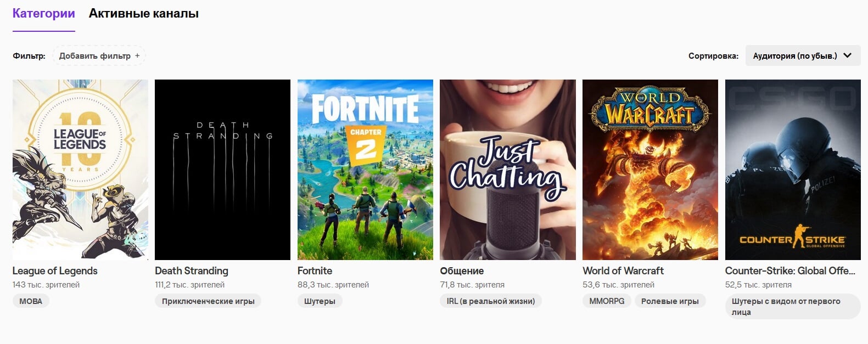Click the IRL (в реальной жизни) tag

(x=491, y=301)
